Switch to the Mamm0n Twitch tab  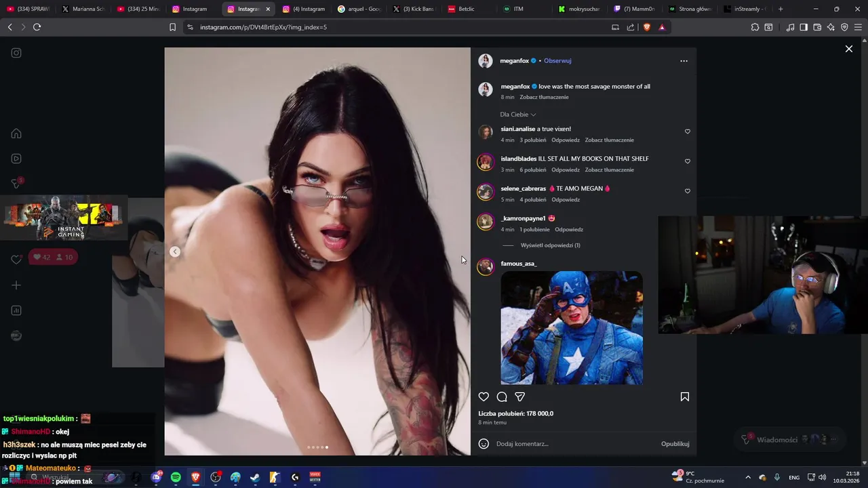point(634,9)
